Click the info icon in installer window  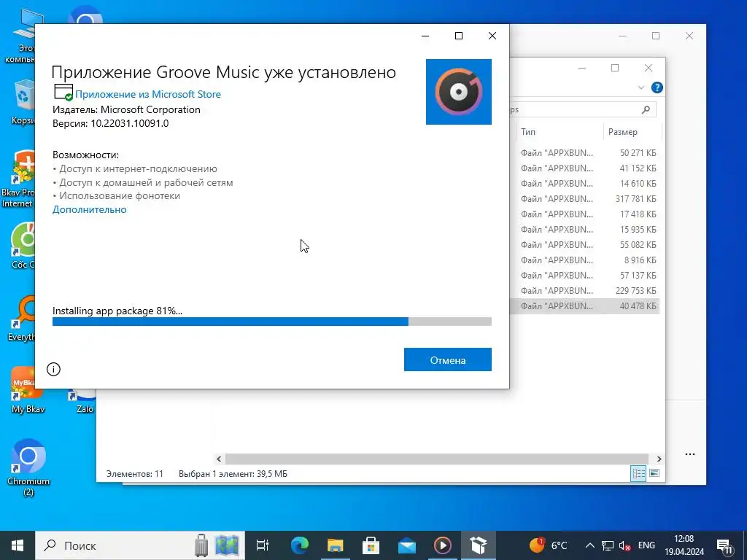[53, 369]
